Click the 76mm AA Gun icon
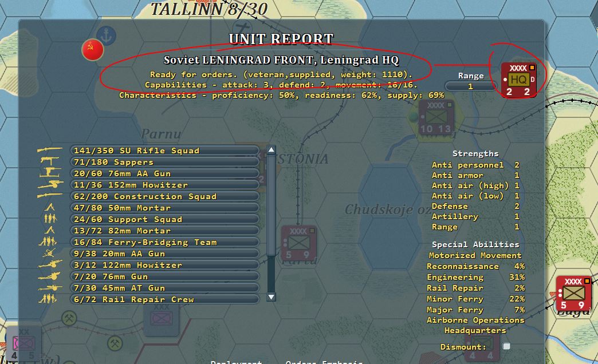 click(x=50, y=173)
